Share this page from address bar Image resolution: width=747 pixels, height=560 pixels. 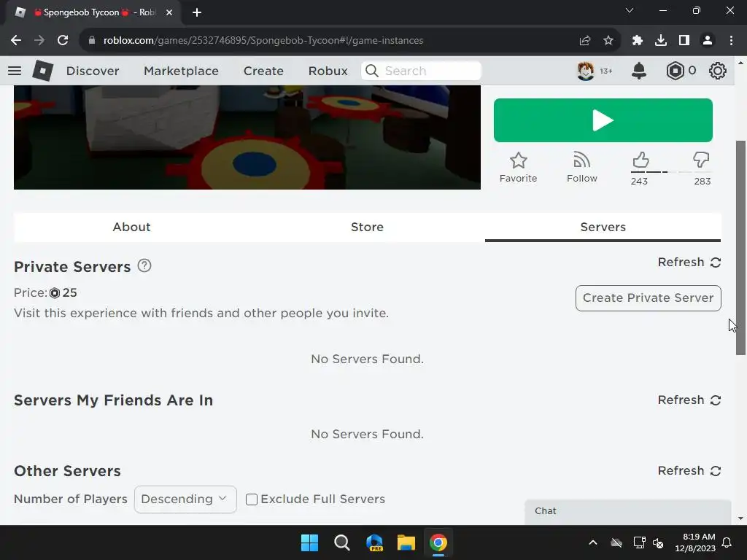coord(585,41)
